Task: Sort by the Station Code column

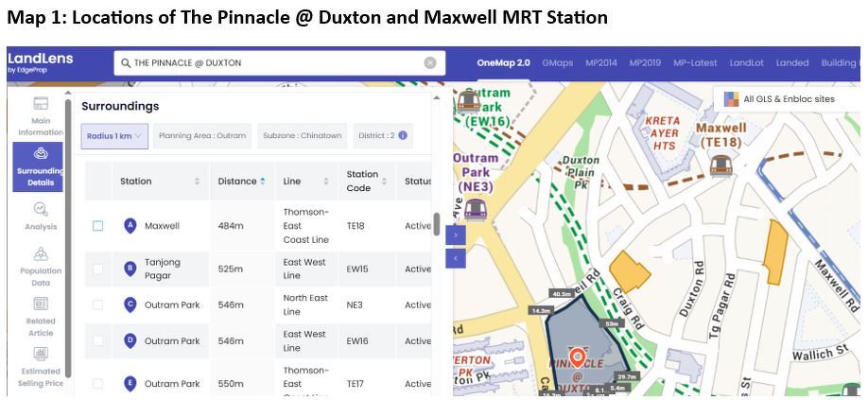Action: 365,182
